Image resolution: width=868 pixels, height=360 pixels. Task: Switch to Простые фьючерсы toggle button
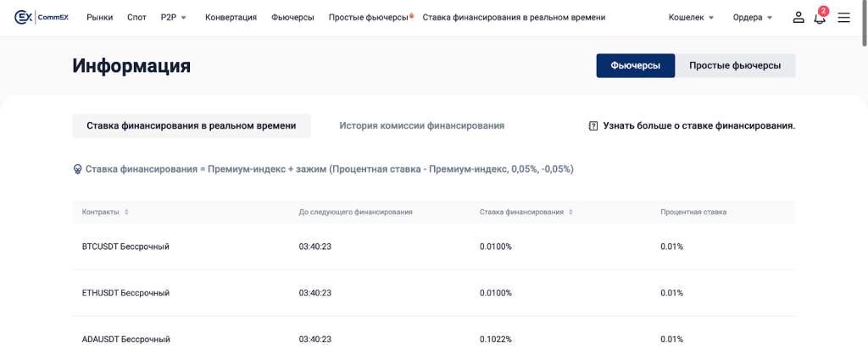735,65
